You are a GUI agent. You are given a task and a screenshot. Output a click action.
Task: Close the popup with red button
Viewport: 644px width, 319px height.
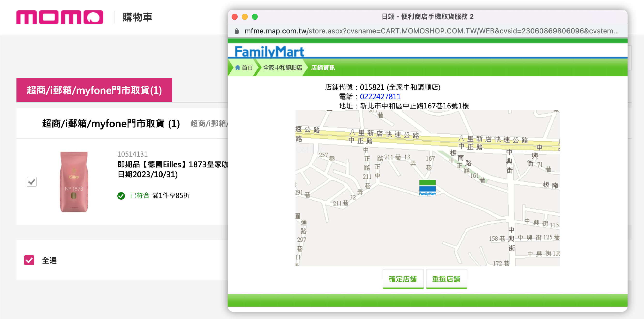(235, 17)
